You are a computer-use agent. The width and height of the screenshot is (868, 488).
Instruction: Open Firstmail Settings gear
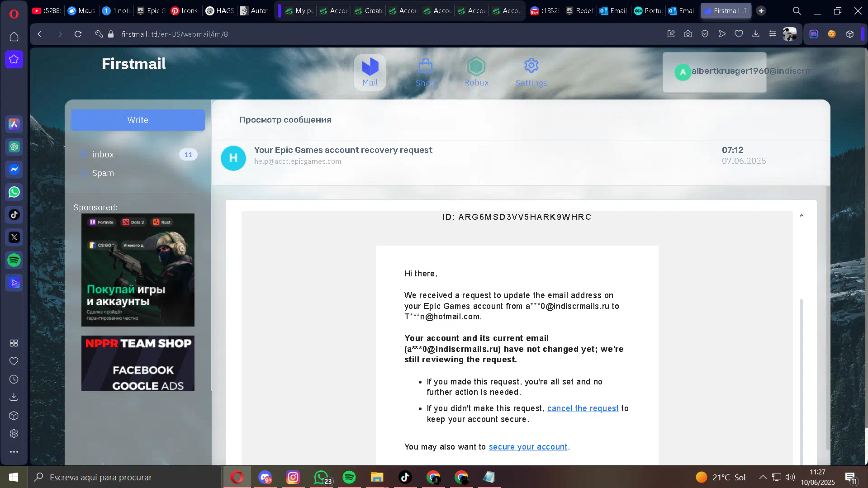[531, 72]
